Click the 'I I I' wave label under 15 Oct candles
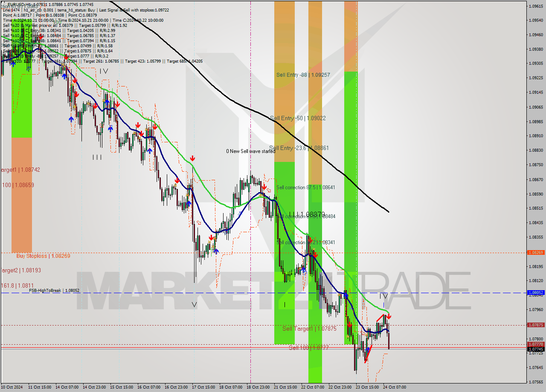 (97, 157)
